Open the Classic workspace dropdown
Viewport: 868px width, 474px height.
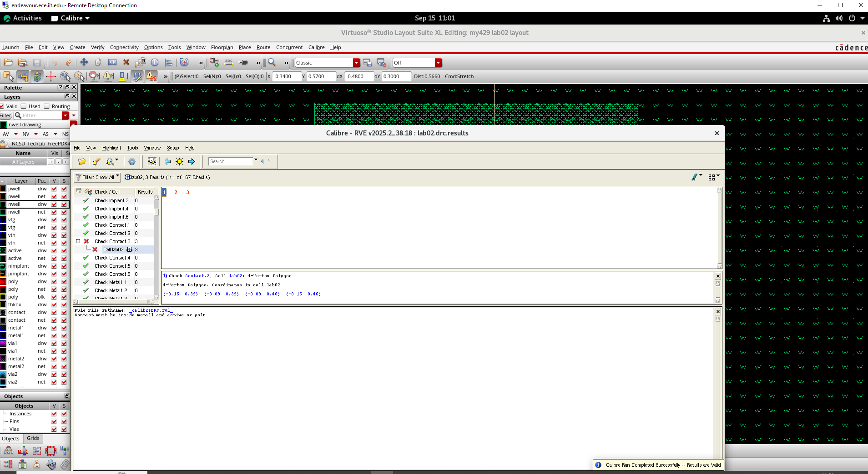[x=357, y=63]
